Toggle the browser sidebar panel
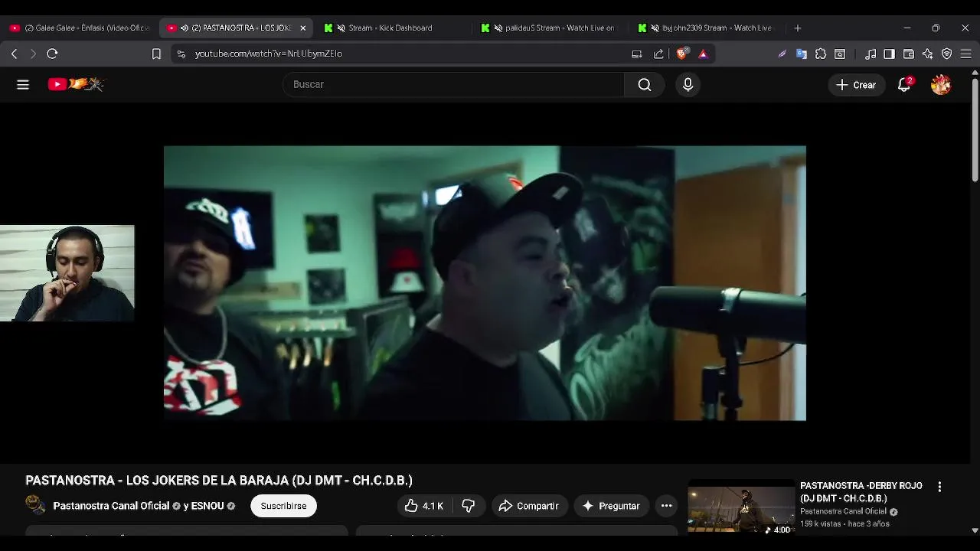The height and width of the screenshot is (551, 980). [x=889, y=54]
